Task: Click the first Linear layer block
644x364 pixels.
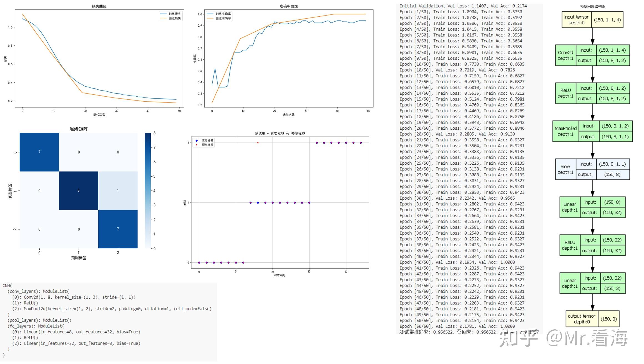Action: 569,207
